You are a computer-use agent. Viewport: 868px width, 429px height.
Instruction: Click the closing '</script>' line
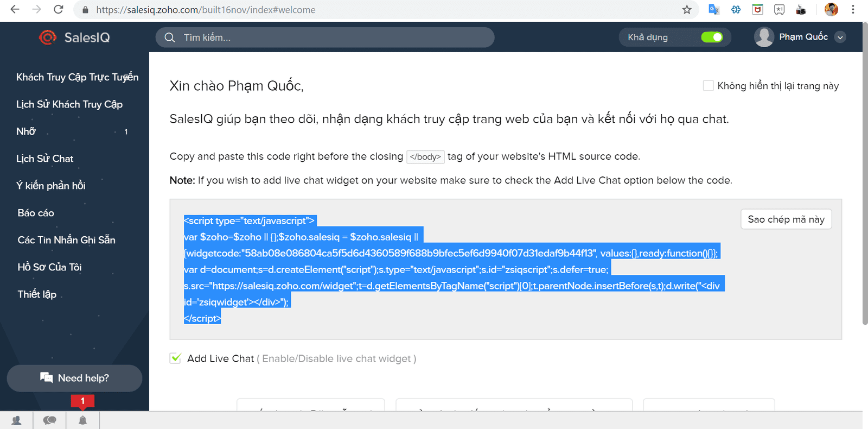[x=202, y=318]
